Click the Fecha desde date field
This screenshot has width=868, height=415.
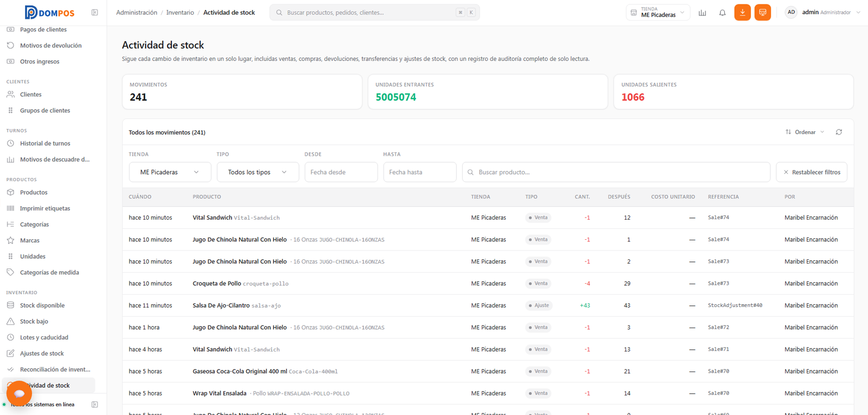[x=341, y=172]
